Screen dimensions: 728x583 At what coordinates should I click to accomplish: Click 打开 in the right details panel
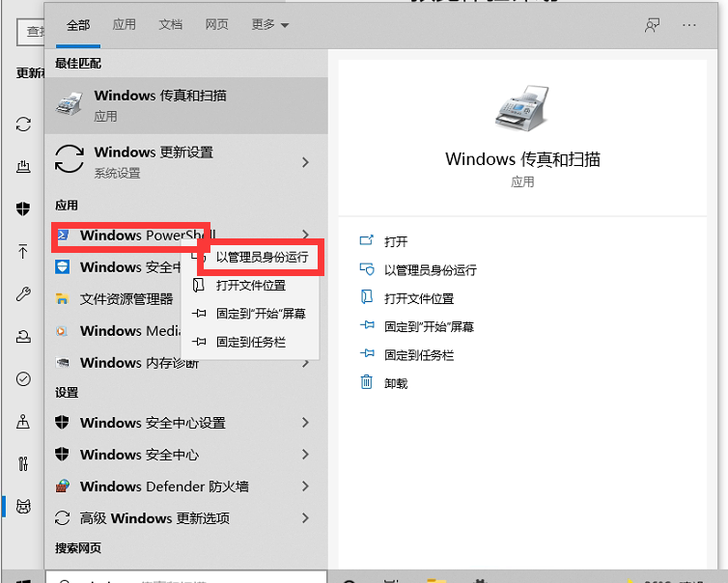tap(396, 241)
